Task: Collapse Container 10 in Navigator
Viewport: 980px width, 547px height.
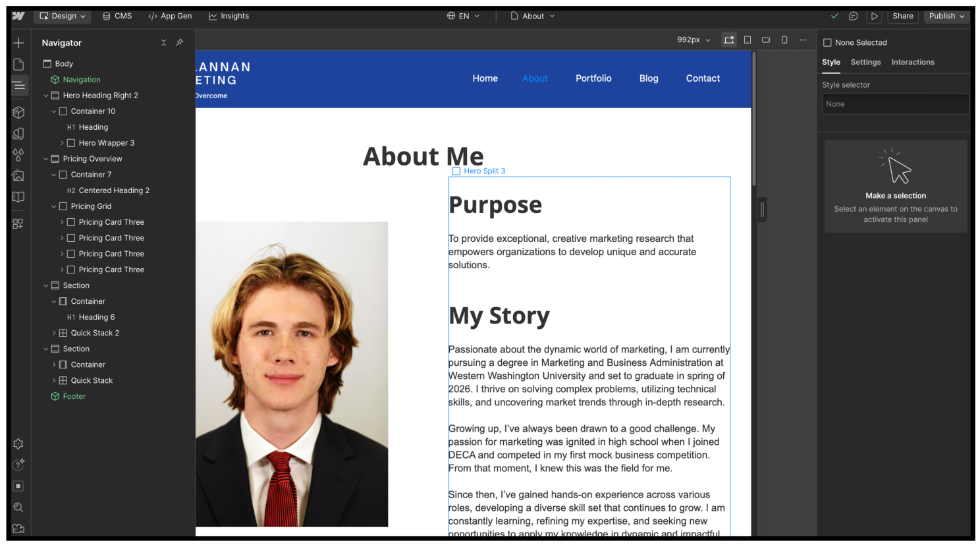Action: click(54, 111)
